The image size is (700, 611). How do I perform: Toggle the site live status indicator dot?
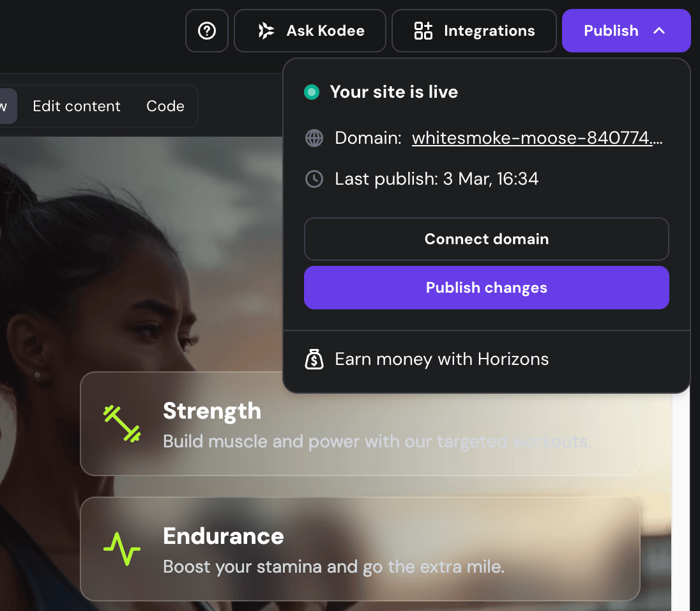coord(311,91)
